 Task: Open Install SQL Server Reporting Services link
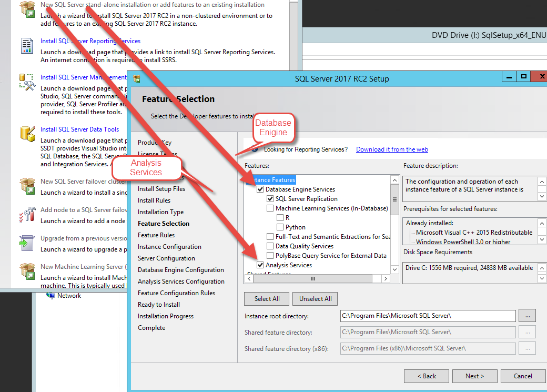tap(90, 41)
